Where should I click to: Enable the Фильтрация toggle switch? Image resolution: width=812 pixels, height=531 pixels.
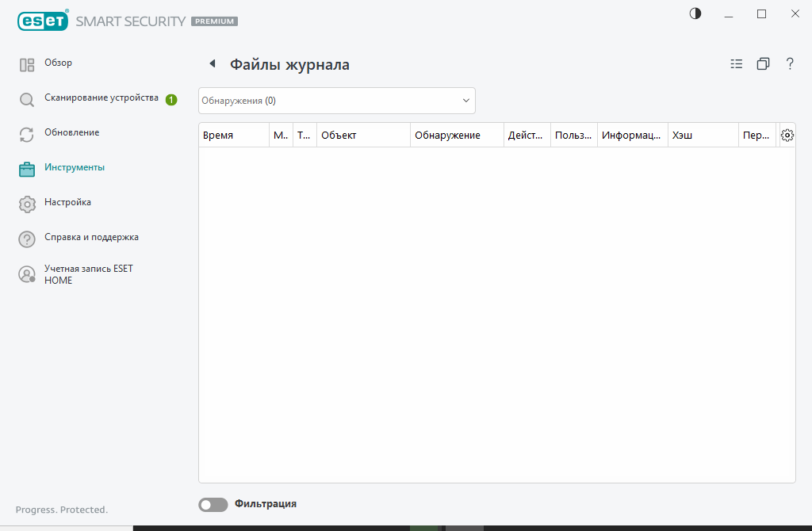tap(213, 505)
